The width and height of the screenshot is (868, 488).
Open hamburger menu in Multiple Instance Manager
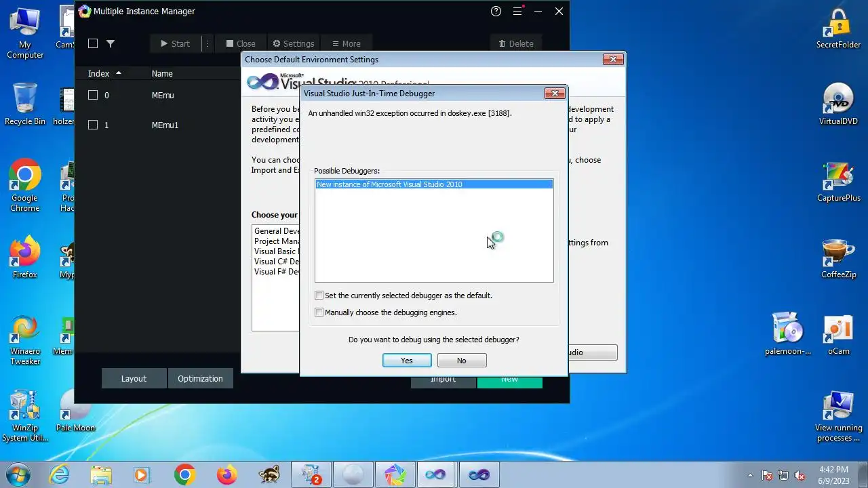[518, 11]
